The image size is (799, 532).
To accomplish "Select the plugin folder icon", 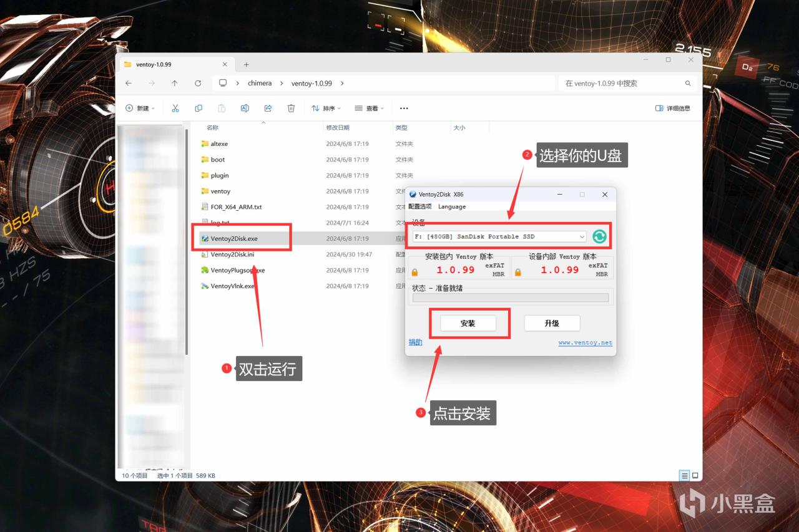I will click(x=205, y=175).
